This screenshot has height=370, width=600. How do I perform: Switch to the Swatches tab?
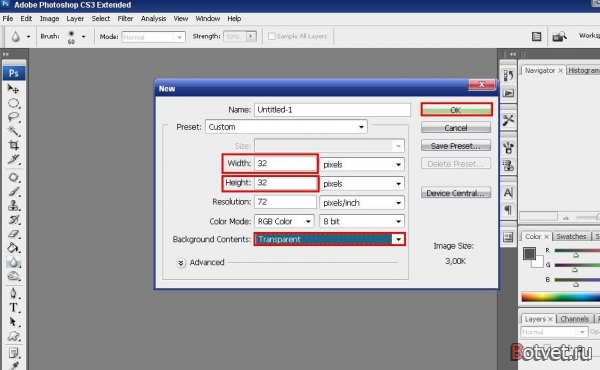(571, 236)
